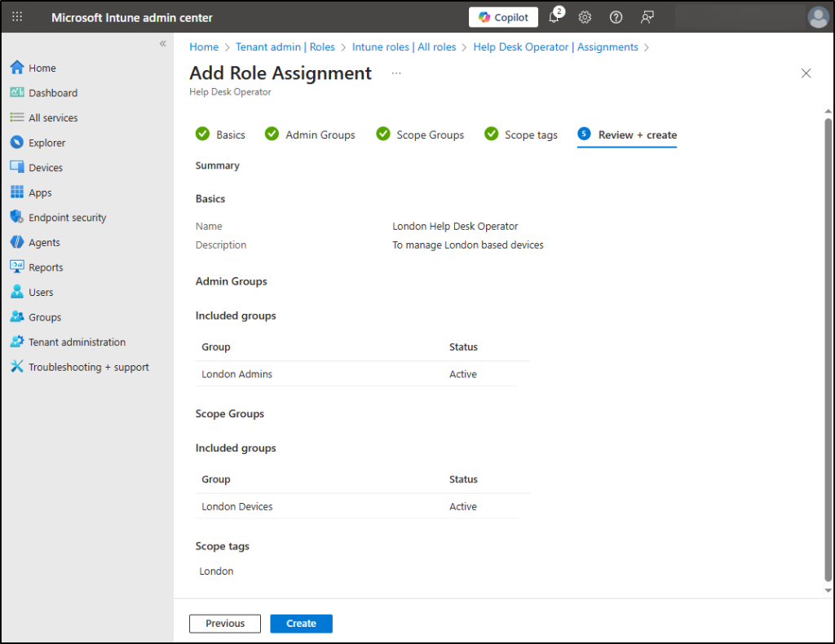Viewport: 835px width, 644px height.
Task: Switch to the Basics step
Action: tap(228, 135)
